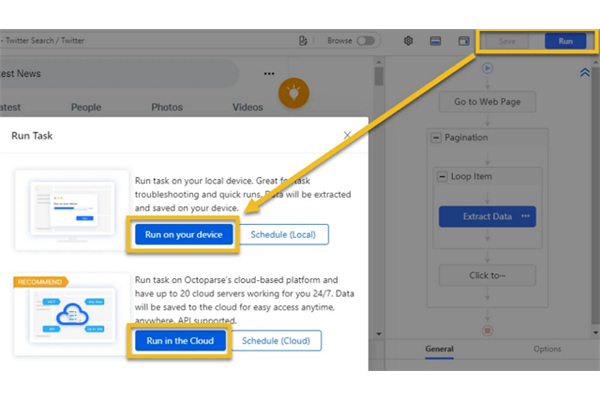The width and height of the screenshot is (600, 400).
Task: Select the Click to-- step
Action: [487, 275]
